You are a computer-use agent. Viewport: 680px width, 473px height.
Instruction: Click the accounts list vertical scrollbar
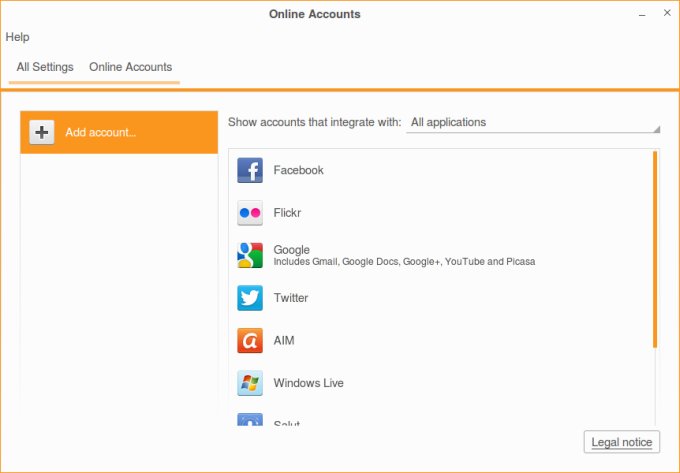tap(655, 249)
